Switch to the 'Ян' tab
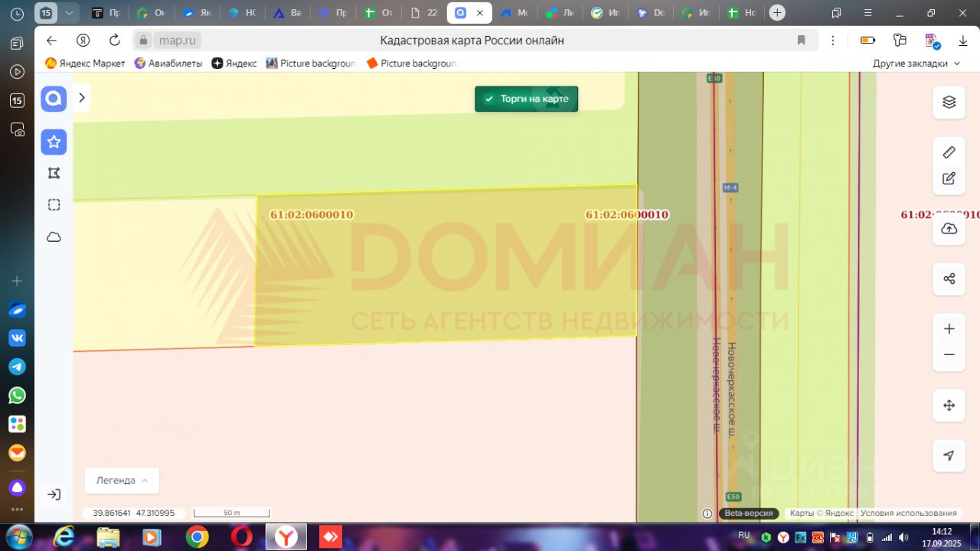Screen dimensions: 980x551 coord(196,13)
